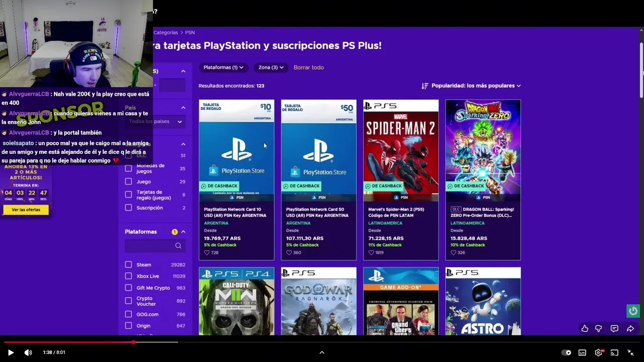This screenshot has height=362, width=644.
Task: Check the Origin platform checkbox
Action: (x=128, y=326)
